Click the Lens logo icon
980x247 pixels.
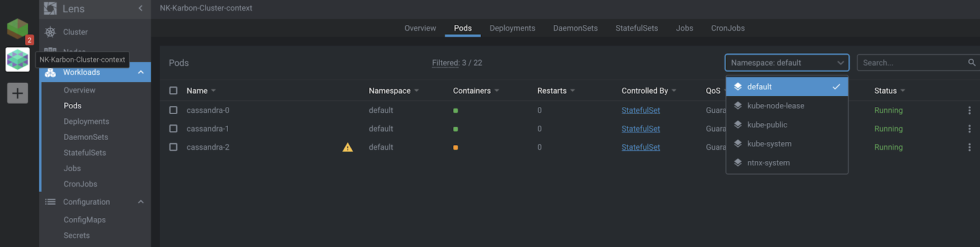pos(50,9)
